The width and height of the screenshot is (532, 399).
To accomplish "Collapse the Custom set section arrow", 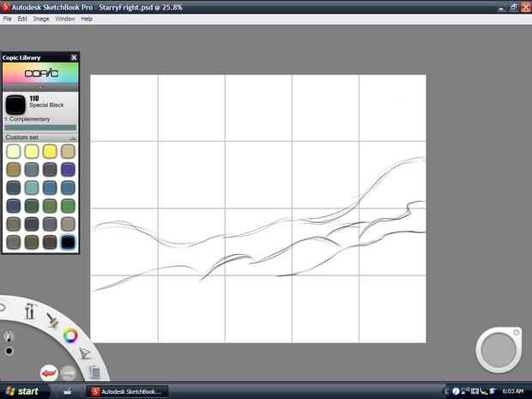I will coord(72,138).
